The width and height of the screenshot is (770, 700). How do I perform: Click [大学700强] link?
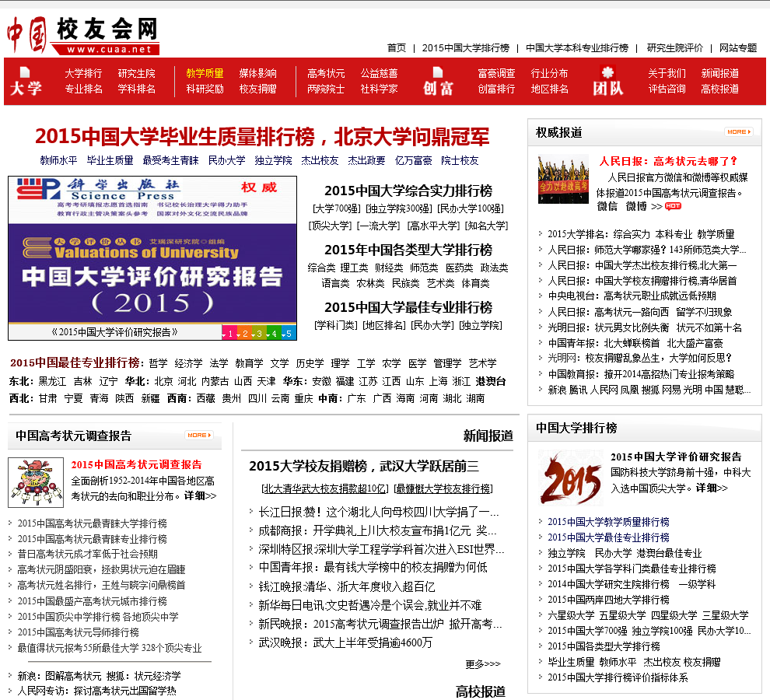pyautogui.click(x=337, y=208)
